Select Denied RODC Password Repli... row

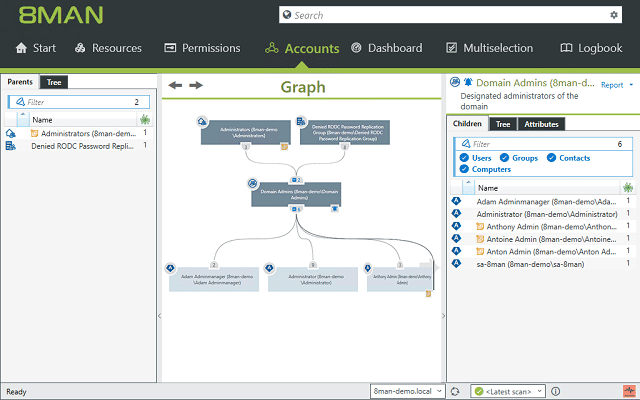[78, 146]
